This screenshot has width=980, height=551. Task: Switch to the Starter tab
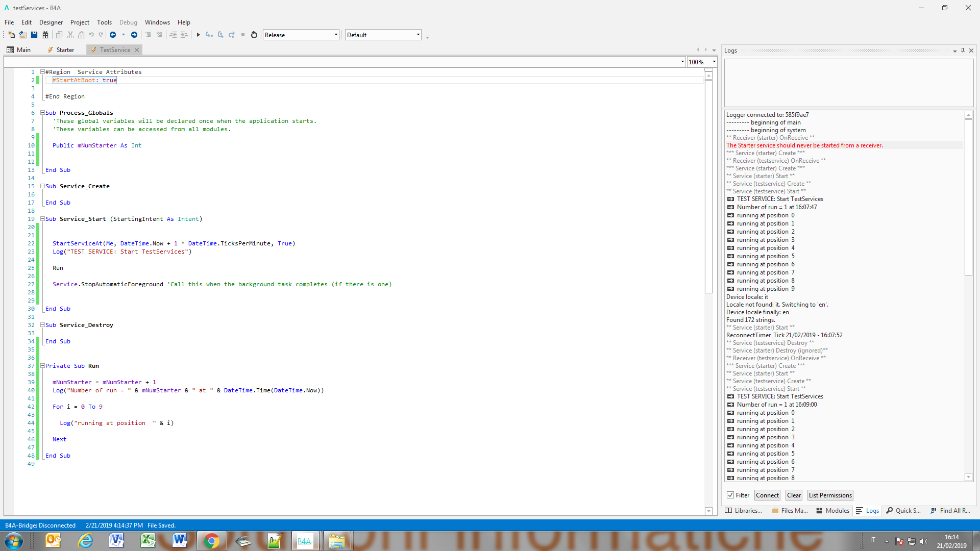point(61,49)
